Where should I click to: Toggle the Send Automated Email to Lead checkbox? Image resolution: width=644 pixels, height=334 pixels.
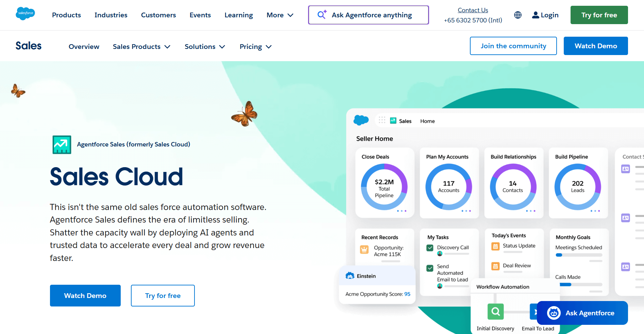(430, 268)
